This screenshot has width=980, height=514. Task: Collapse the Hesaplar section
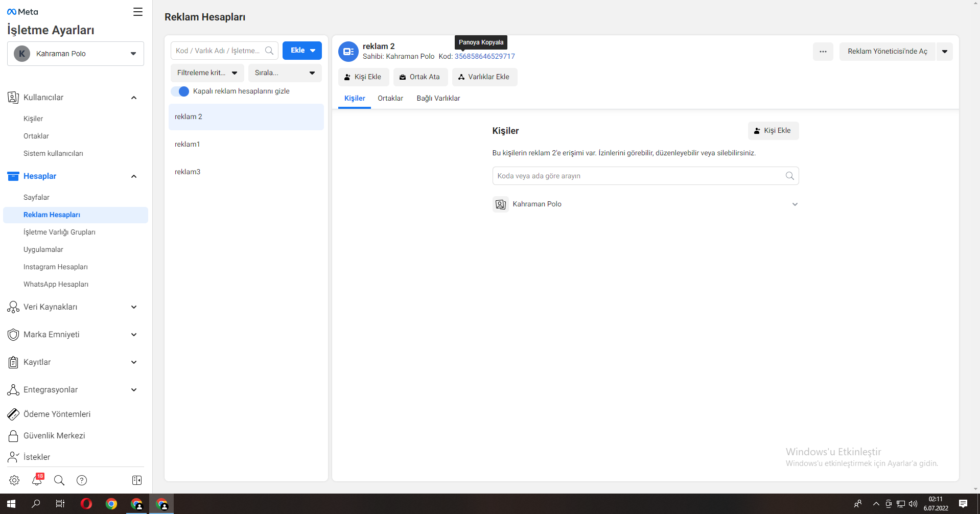134,176
